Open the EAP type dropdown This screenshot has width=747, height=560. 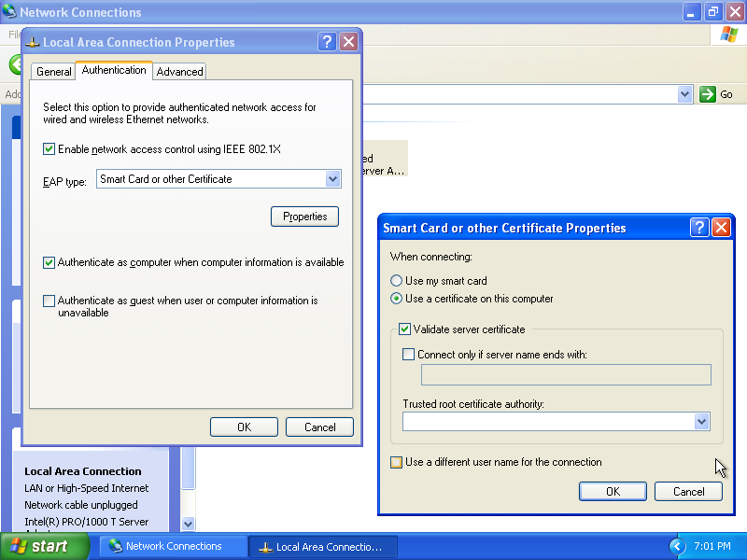pyautogui.click(x=332, y=179)
